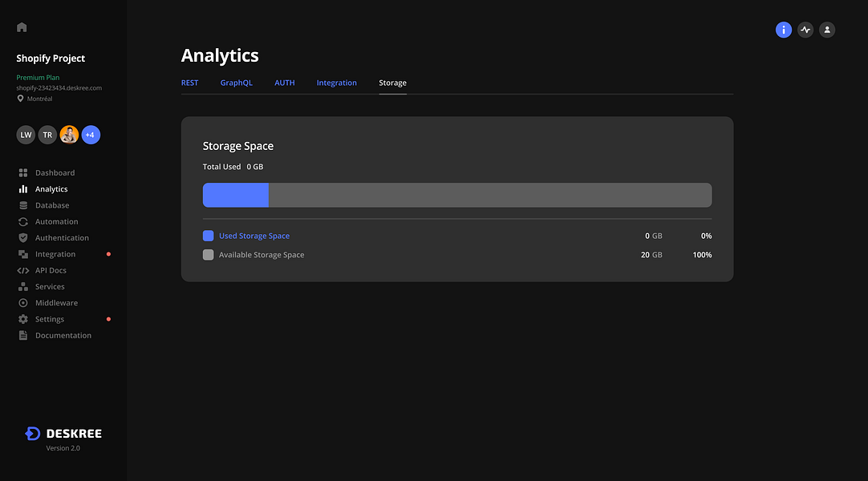Click the activity pulse icon
This screenshot has height=481, width=868.
coord(805,30)
